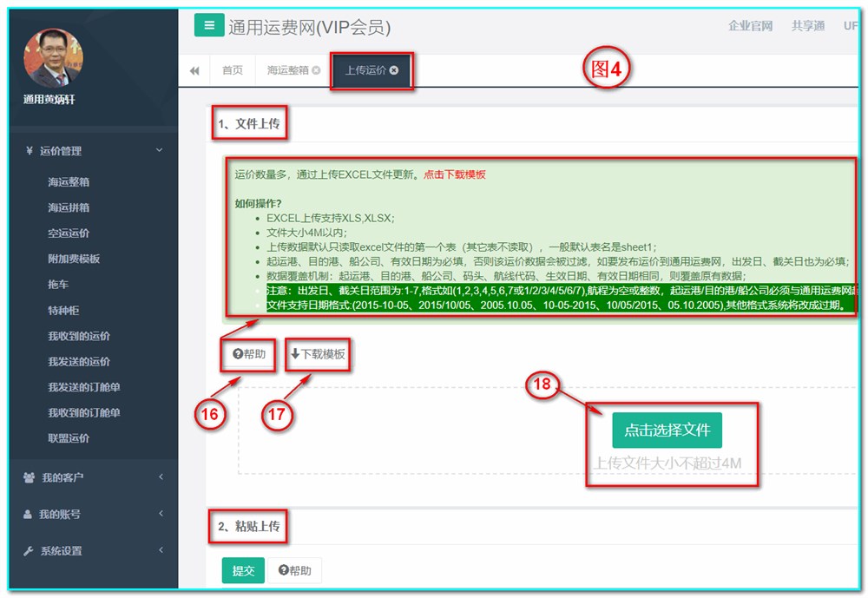This screenshot has width=868, height=598.
Task: Click the 提交 submit button
Action: click(x=242, y=570)
